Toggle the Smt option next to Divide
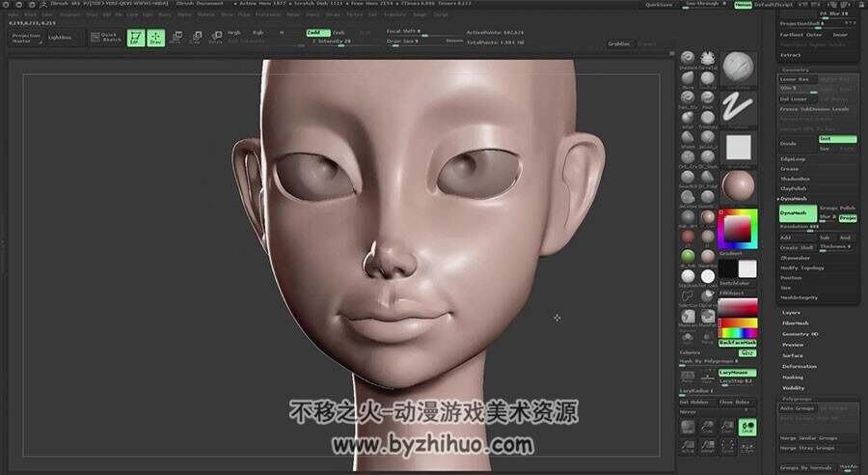Image resolution: width=868 pixels, height=475 pixels. point(837,139)
